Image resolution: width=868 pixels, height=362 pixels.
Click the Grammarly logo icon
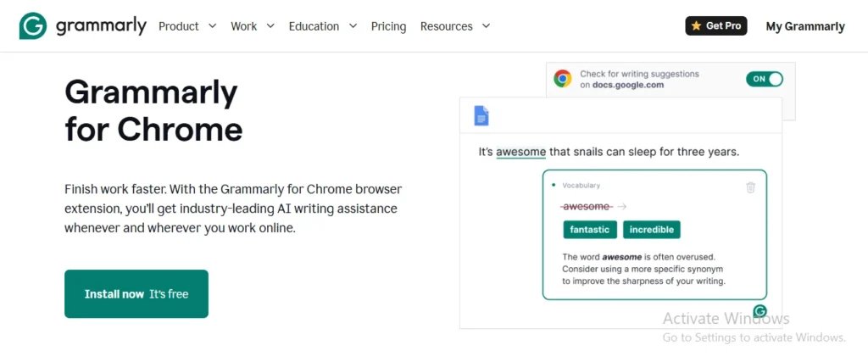33,26
